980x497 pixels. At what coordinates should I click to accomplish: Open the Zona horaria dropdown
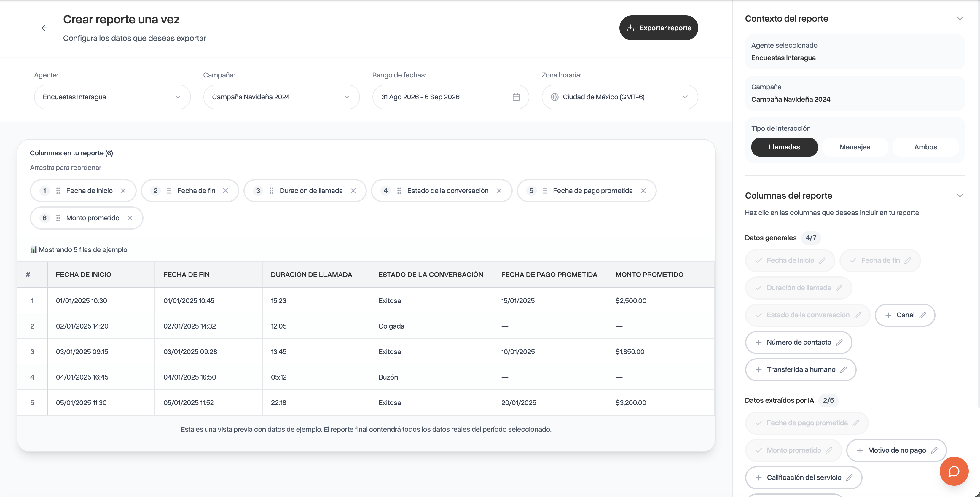pos(620,97)
